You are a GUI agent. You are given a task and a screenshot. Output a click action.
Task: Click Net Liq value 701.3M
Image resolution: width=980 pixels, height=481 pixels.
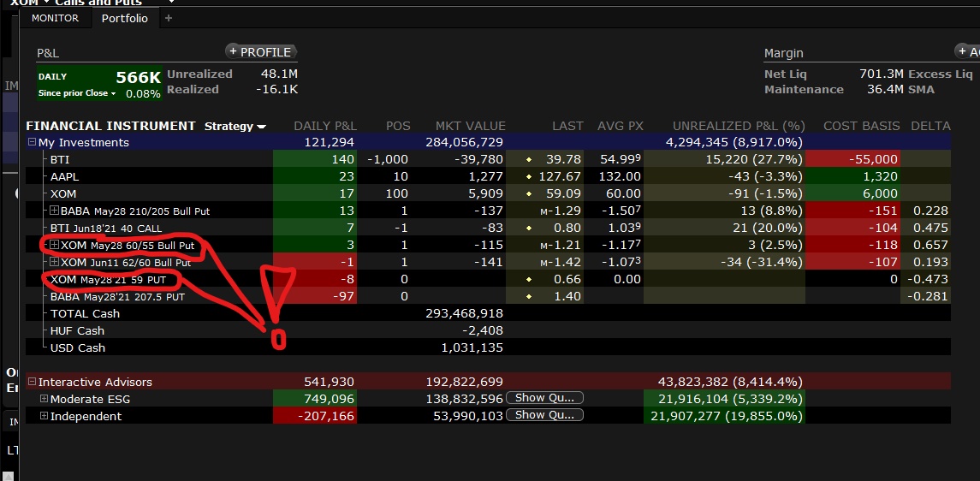[x=882, y=74]
